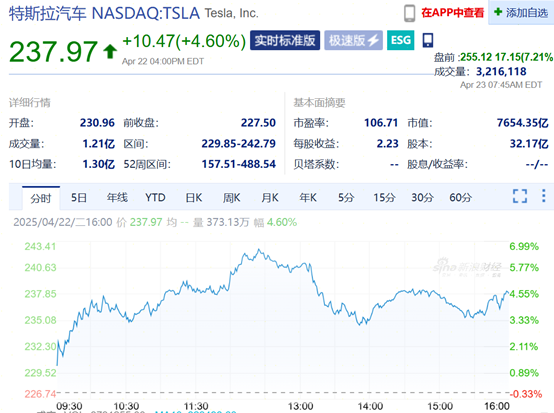Viewport: 554px width, 413px height.
Task: Click the earnings per share value 2.23
Action: click(x=387, y=144)
